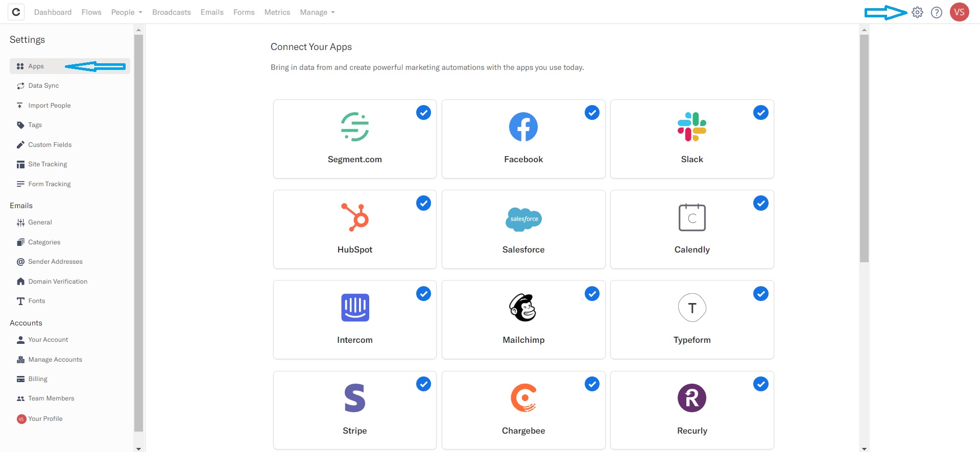The height and width of the screenshot is (452, 980).
Task: Click the Data Sync arrows icon
Action: 20,86
